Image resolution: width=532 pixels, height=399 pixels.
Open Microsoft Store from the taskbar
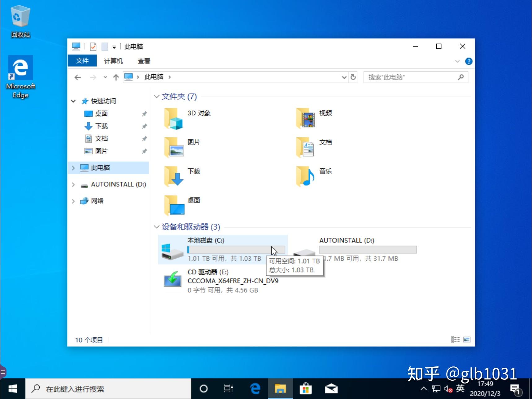pos(306,388)
